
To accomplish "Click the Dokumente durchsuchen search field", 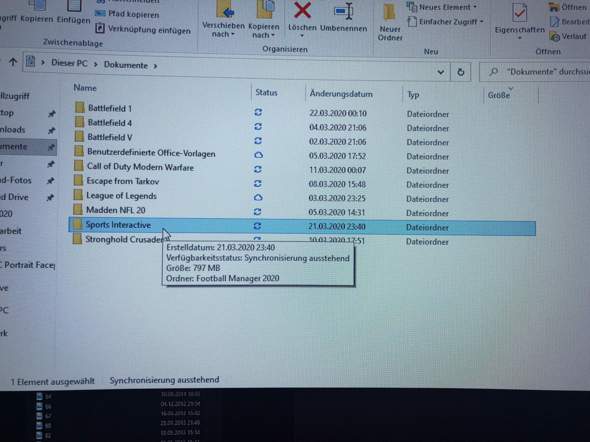I will pos(535,71).
